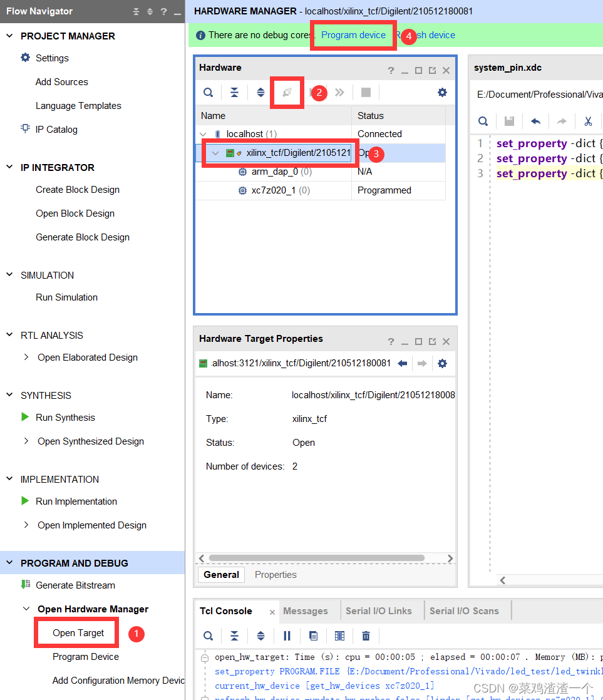Click Tcl Console search icon
The image size is (603, 700).
[208, 636]
